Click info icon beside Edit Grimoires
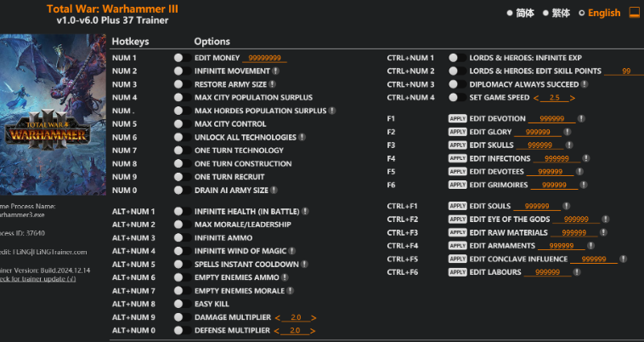Screen dimensions: 644x342 coord(583,185)
